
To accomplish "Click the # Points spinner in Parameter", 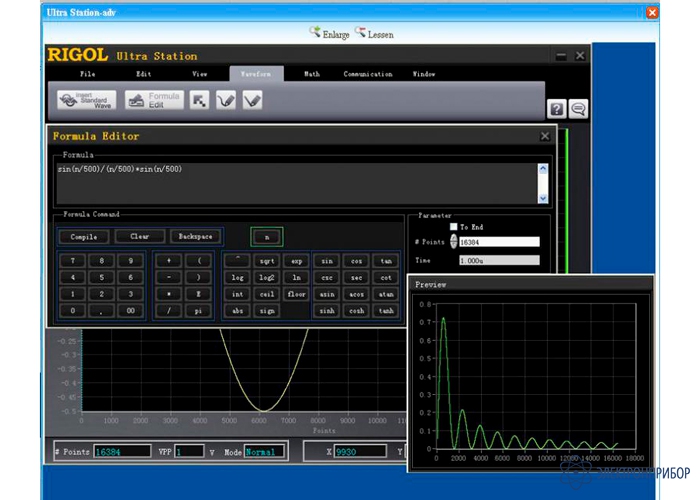I will (x=454, y=242).
